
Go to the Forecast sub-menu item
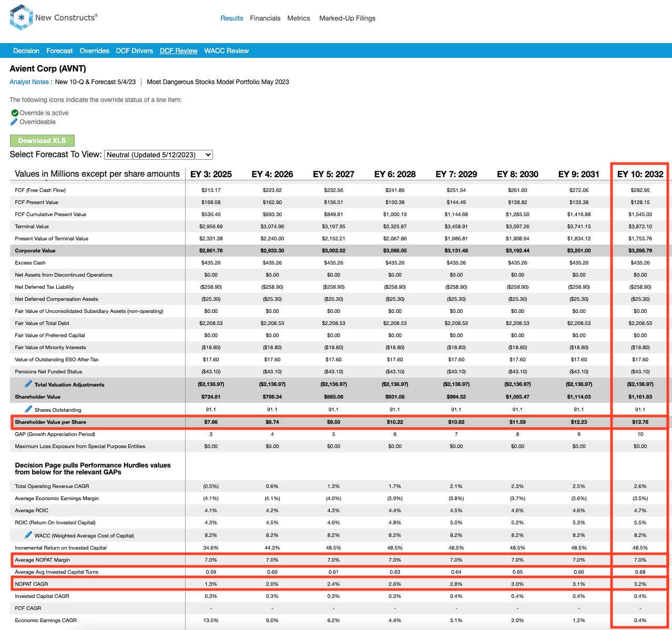[x=59, y=51]
